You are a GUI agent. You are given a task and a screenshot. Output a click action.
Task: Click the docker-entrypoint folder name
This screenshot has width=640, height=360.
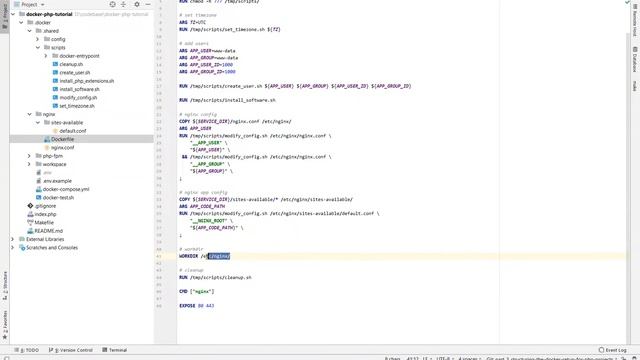[x=79, y=56]
